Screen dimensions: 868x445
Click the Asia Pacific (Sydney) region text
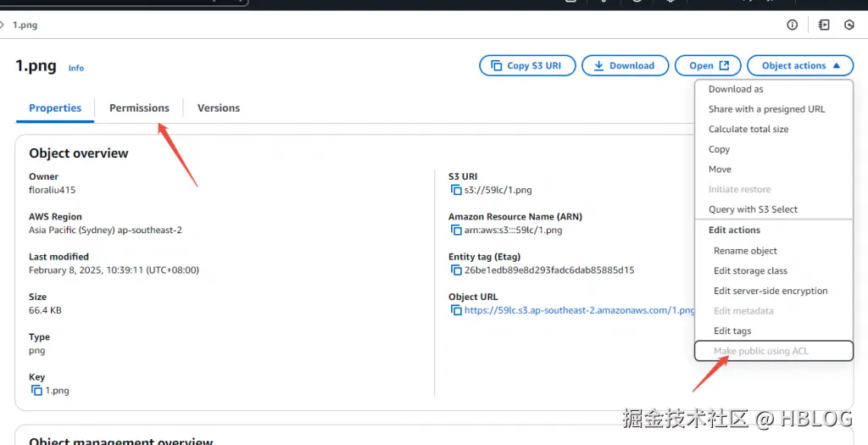pos(105,231)
